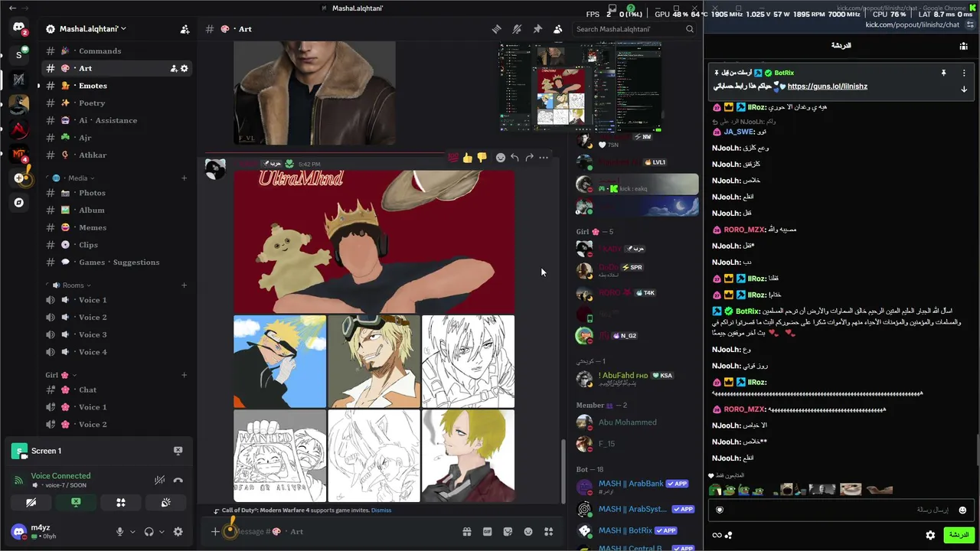This screenshot has width=980, height=551.
Task: Unpin the pinned Kick chat message
Action: tap(944, 73)
